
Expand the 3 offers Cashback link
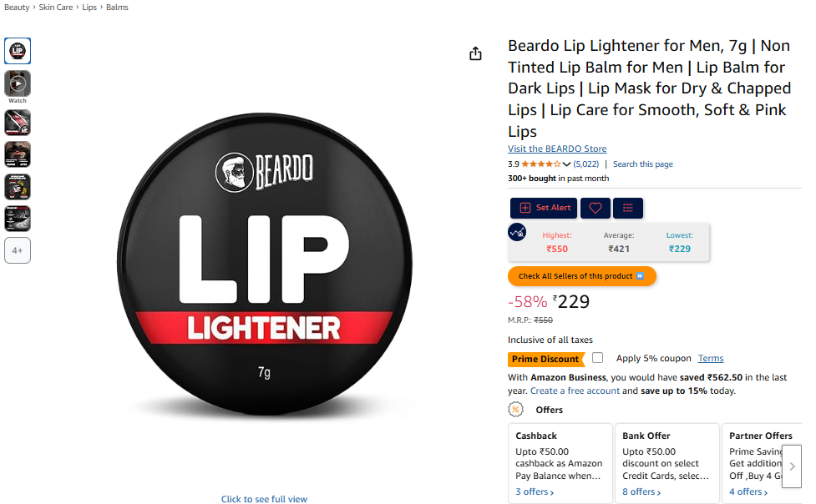pyautogui.click(x=535, y=491)
